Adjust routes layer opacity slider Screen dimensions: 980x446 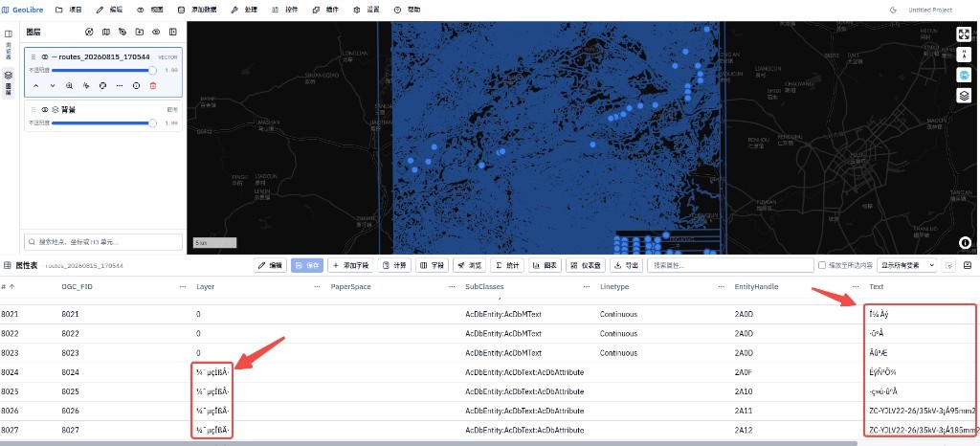tap(103, 71)
